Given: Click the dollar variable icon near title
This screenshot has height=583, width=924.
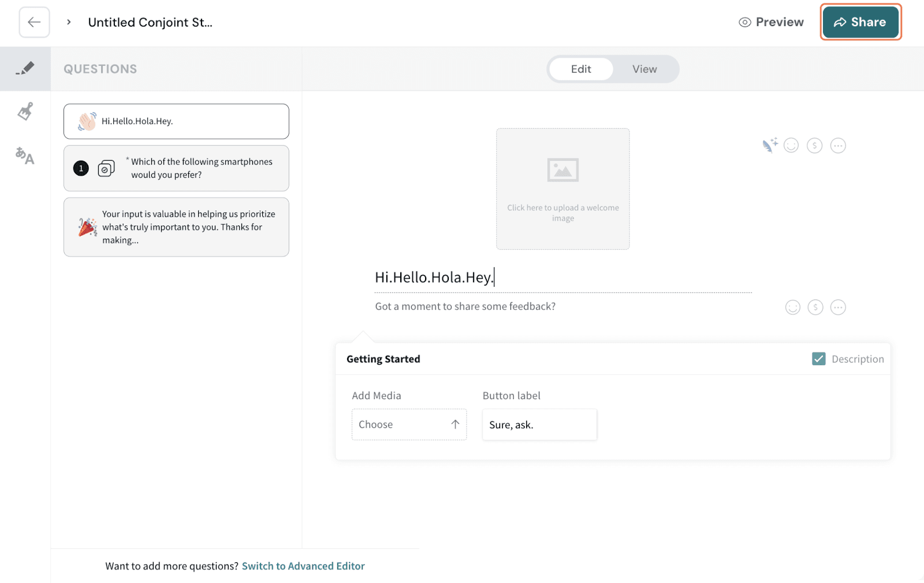Looking at the screenshot, I should click(x=814, y=146).
